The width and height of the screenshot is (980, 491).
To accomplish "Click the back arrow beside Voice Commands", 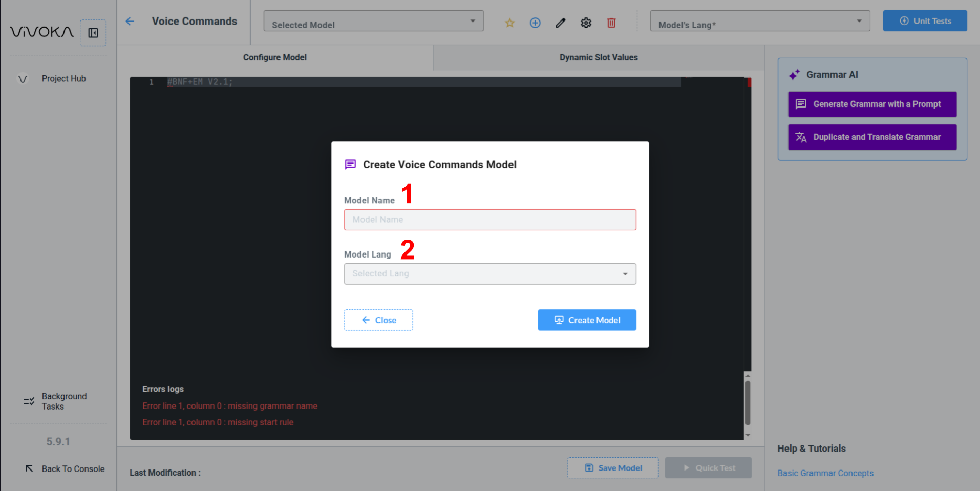I will [130, 22].
